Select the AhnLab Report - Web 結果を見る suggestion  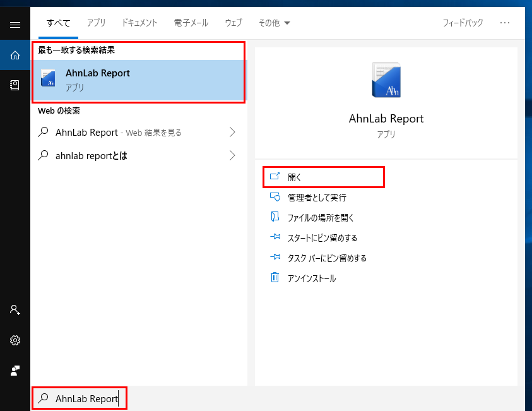click(139, 132)
